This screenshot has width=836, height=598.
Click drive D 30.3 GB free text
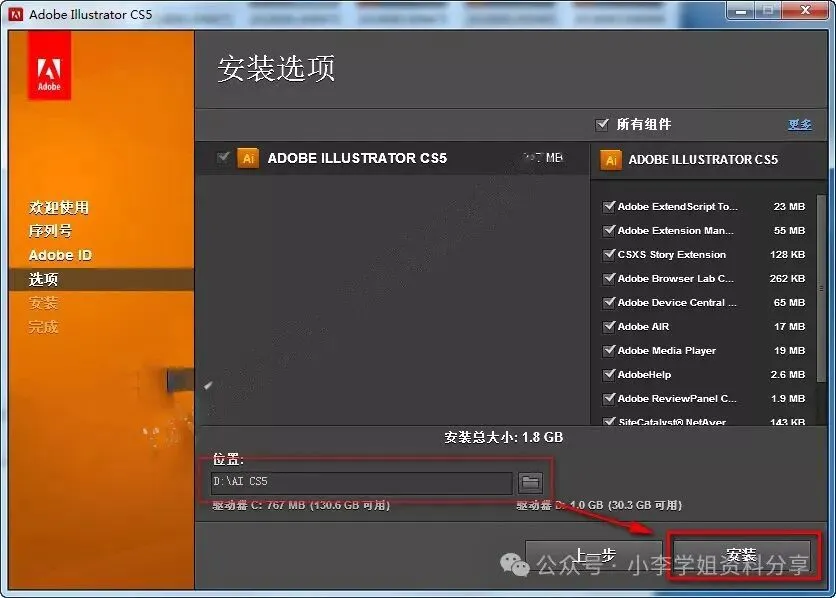(599, 505)
